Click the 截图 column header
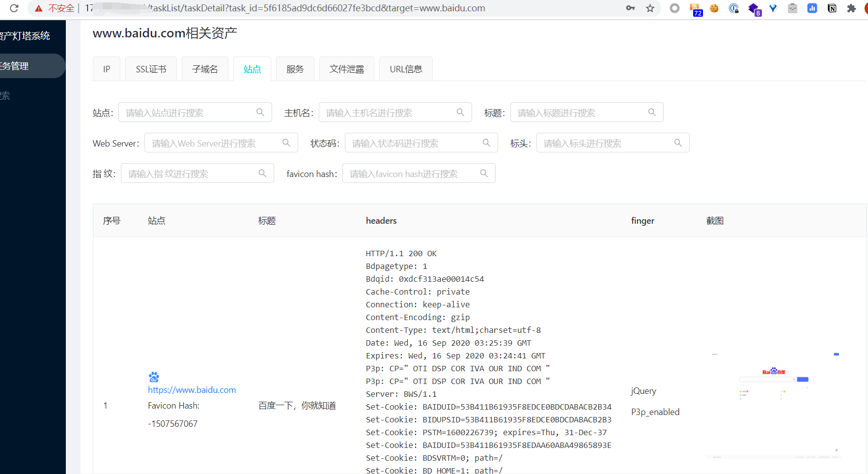The height and width of the screenshot is (474, 868). 715,221
